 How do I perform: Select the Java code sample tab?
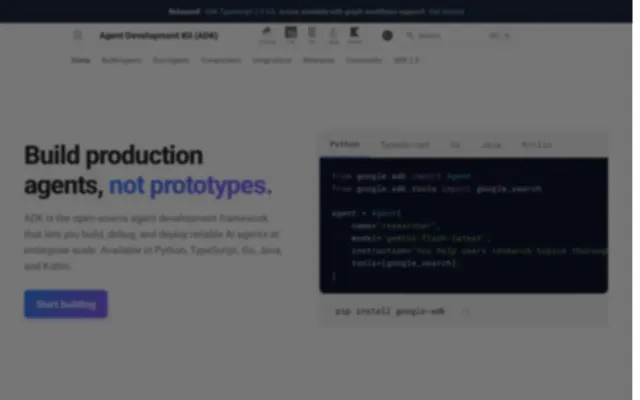(491, 144)
